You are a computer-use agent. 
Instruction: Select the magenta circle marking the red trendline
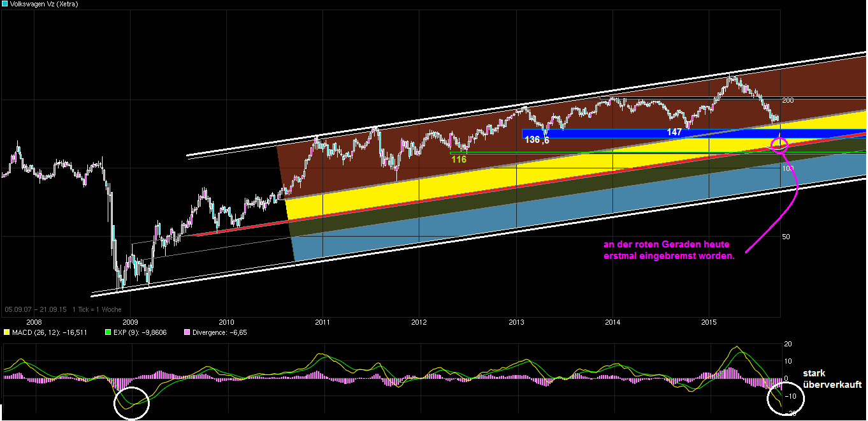tap(779, 144)
